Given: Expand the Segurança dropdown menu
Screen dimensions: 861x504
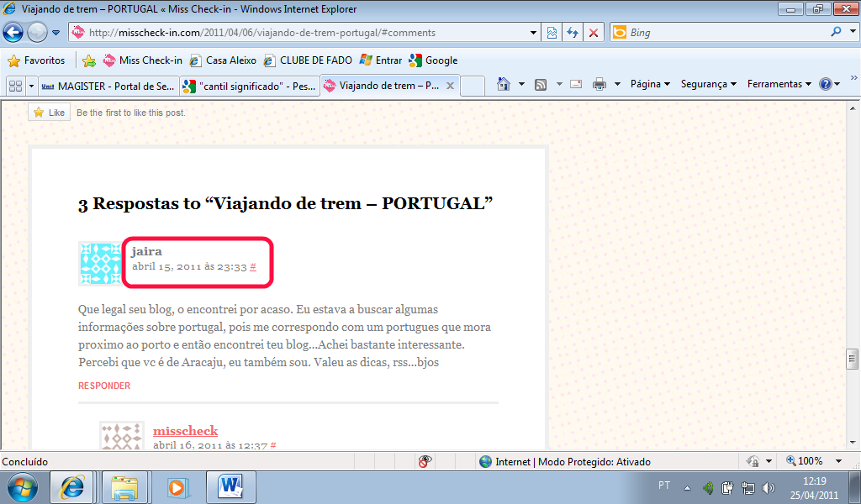Looking at the screenshot, I should 708,84.
